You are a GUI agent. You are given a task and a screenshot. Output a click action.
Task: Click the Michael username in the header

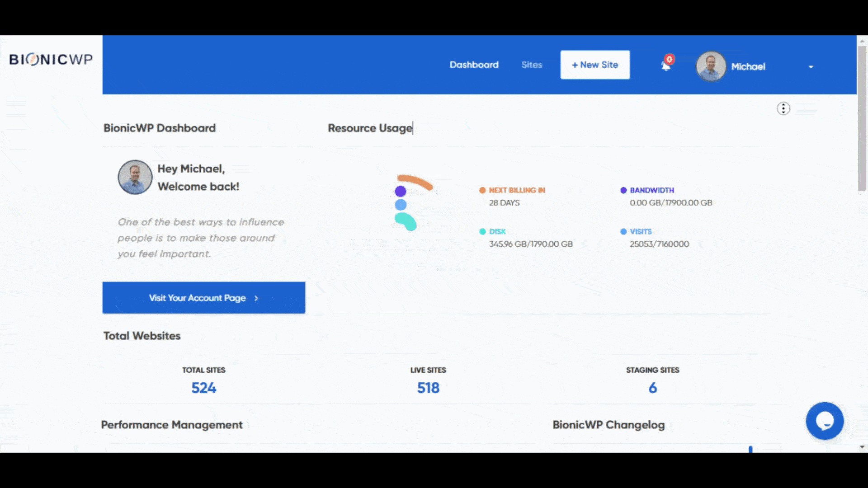(748, 67)
